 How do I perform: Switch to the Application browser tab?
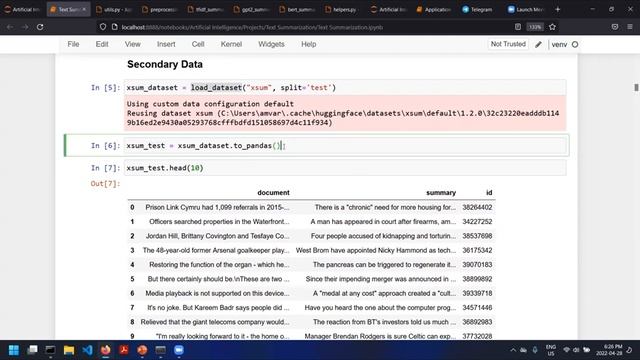434,9
